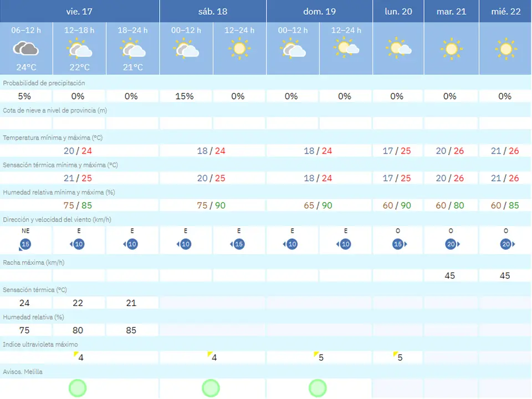The width and height of the screenshot is (532, 399).
Task: Click the E wind icon for dom. 19 00–12 h
Action: pyautogui.click(x=291, y=244)
